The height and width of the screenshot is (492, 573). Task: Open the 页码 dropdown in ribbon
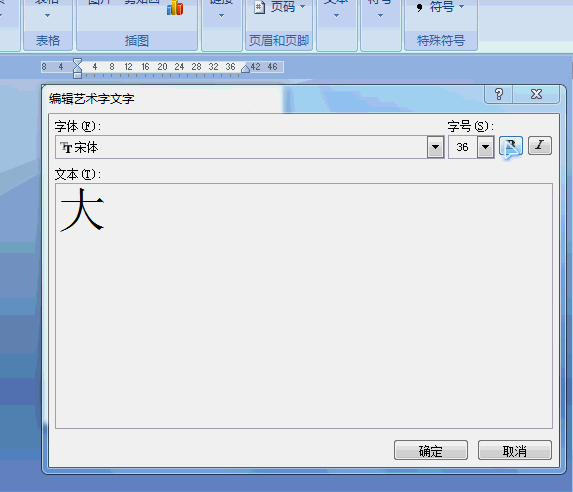point(303,7)
